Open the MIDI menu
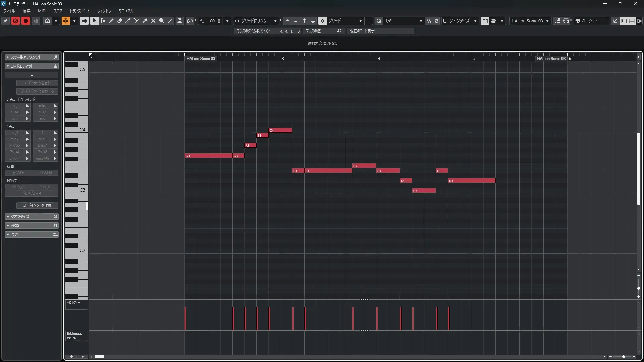Viewport: 644px width, 362px height. tap(42, 11)
